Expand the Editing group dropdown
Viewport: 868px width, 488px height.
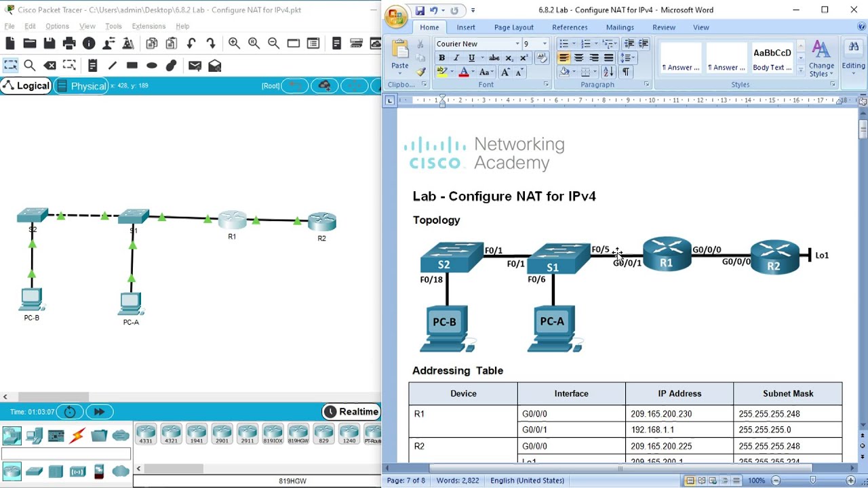(853, 60)
